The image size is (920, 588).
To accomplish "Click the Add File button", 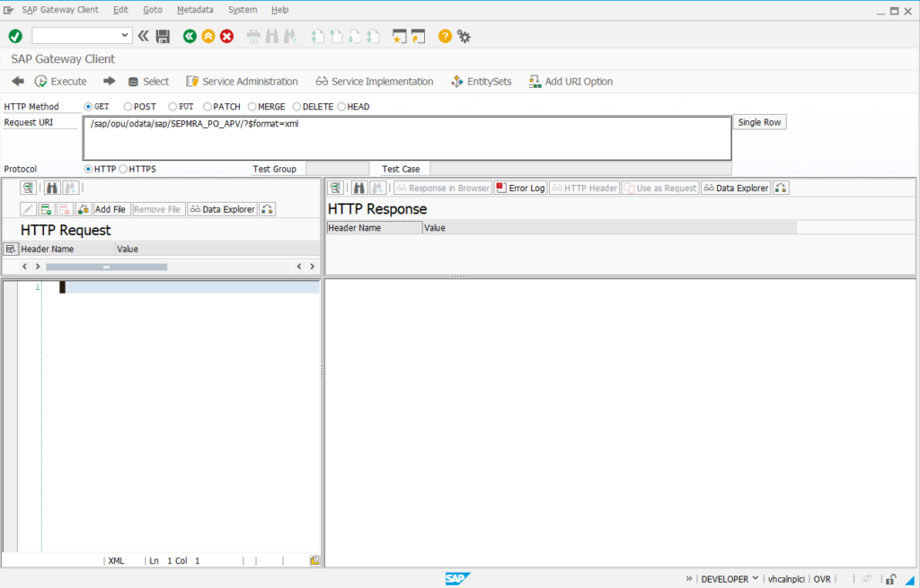I will (x=111, y=209).
